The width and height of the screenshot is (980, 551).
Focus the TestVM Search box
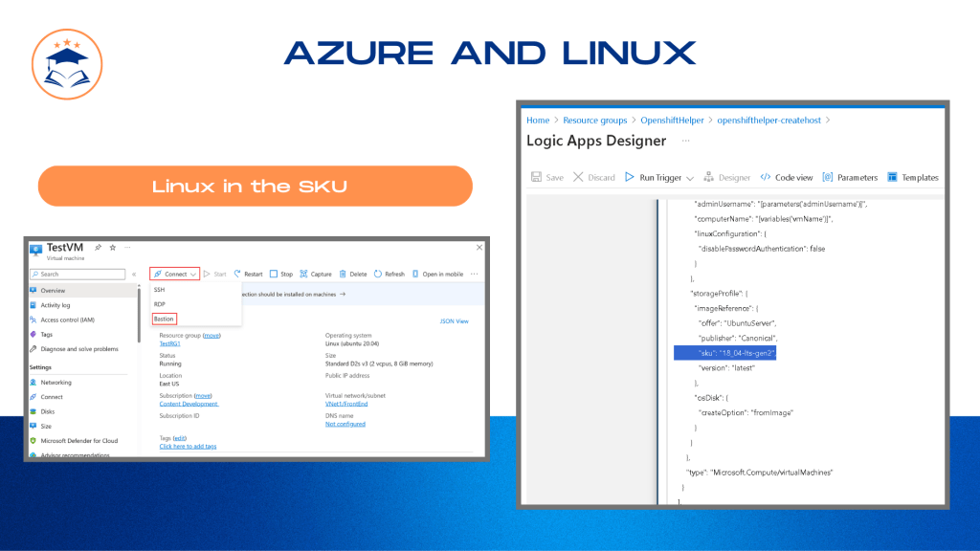tap(78, 275)
